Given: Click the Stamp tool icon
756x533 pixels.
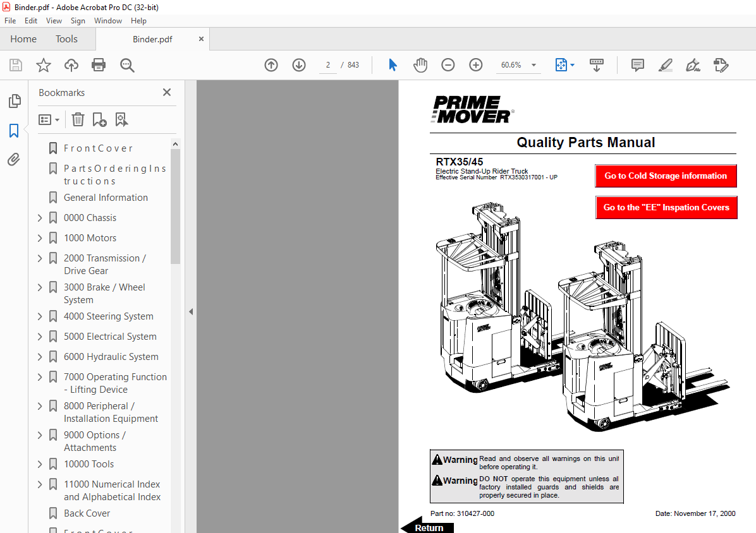Looking at the screenshot, I should tap(721, 65).
